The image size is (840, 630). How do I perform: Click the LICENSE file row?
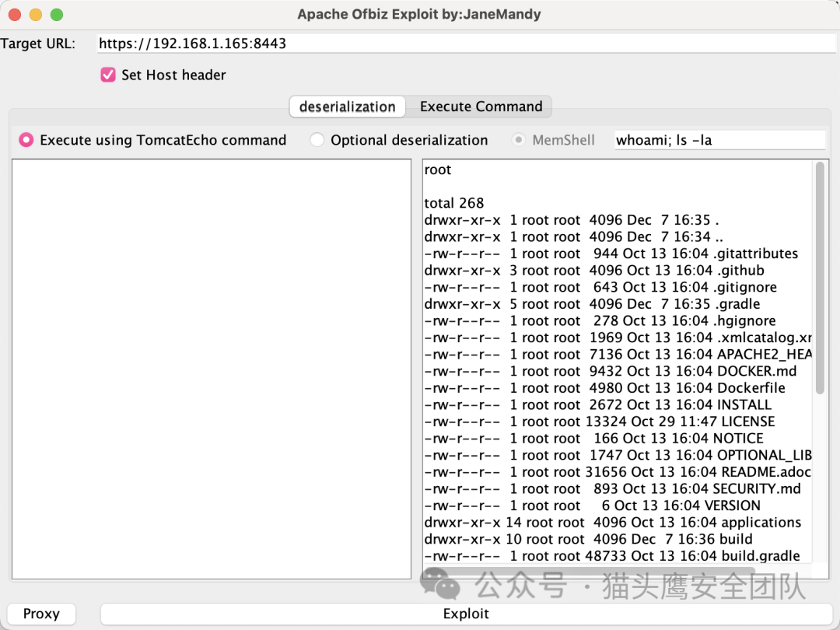600,422
